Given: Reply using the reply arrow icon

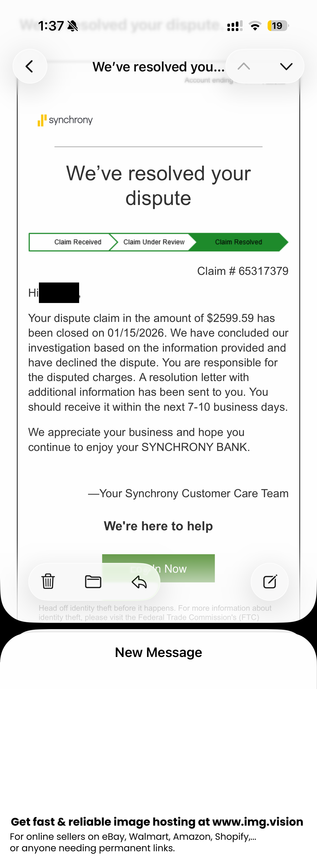Looking at the screenshot, I should tap(139, 582).
